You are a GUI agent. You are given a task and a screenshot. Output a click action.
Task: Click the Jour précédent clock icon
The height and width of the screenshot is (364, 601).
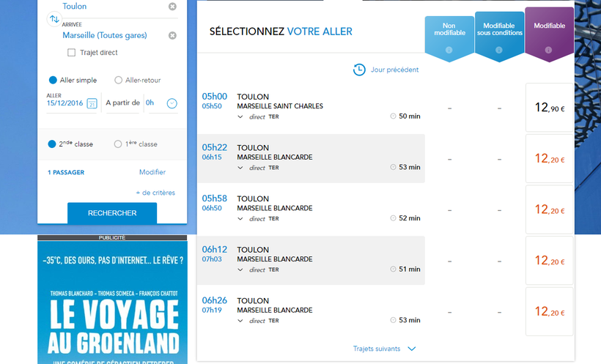(359, 70)
